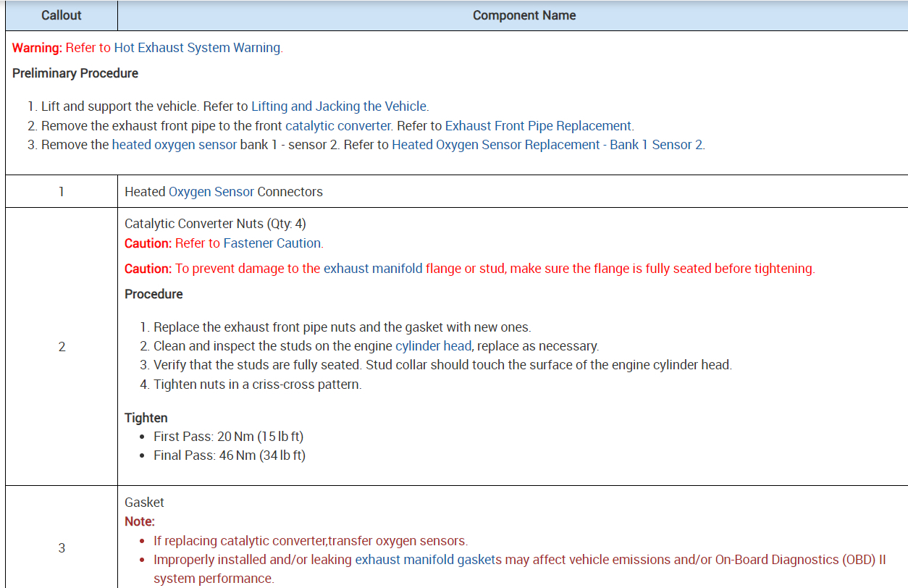
Task: Select the Callout column header
Action: (x=62, y=15)
